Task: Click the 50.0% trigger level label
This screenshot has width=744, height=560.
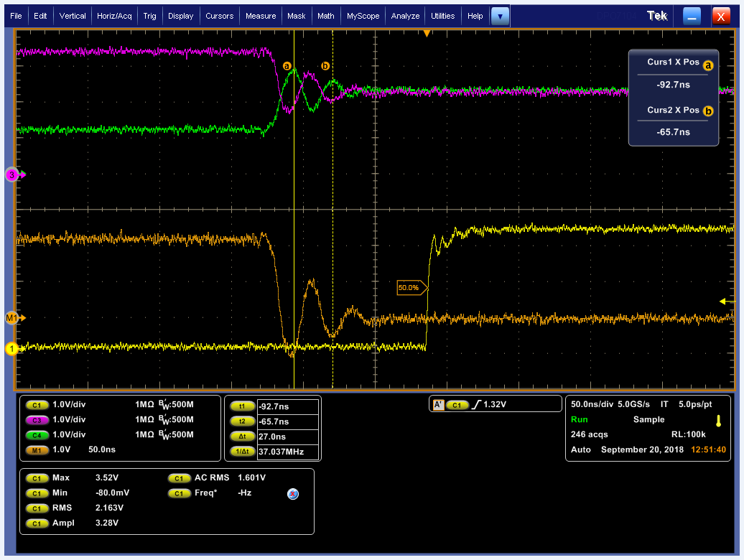Action: pos(412,287)
